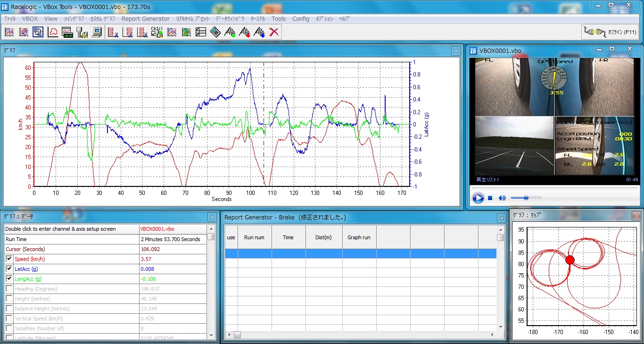Click the red track map outline icon
Image resolution: width=644 pixels, height=344 pixels.
click(x=53, y=32)
